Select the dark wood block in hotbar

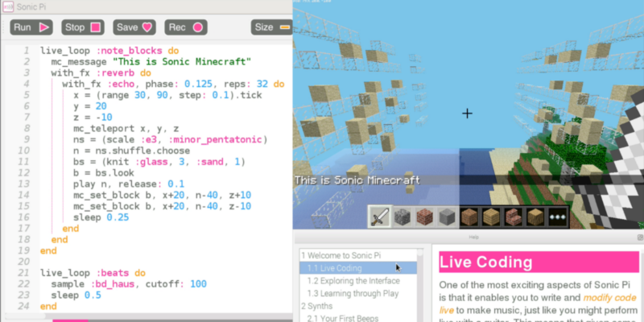point(469,217)
